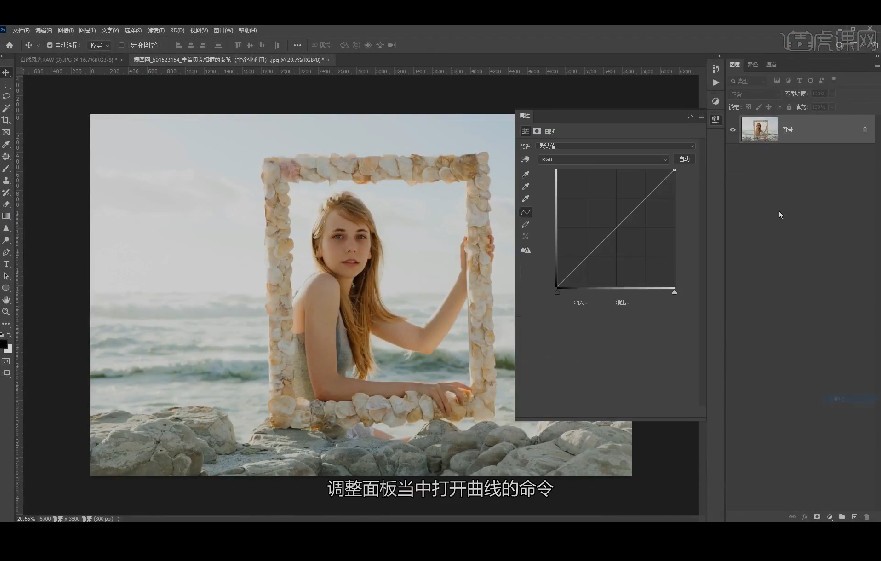Choose the Crop tool
The width and height of the screenshot is (881, 561).
[6, 120]
